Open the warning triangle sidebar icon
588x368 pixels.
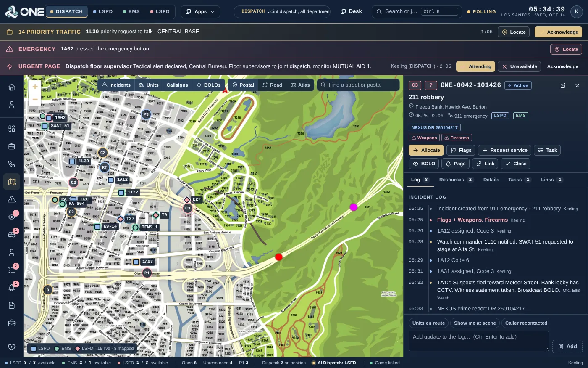tap(12, 199)
